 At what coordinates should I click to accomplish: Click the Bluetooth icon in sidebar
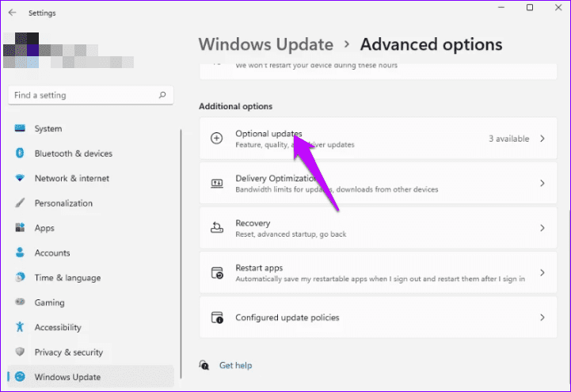point(20,153)
